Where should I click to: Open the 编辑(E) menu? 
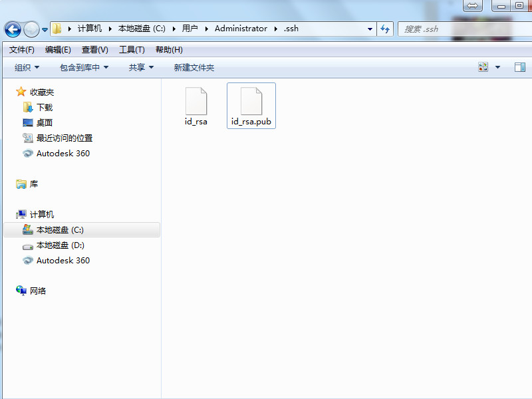point(58,50)
